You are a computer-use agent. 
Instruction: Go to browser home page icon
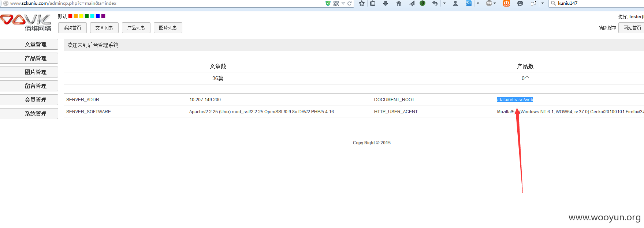tap(399, 3)
